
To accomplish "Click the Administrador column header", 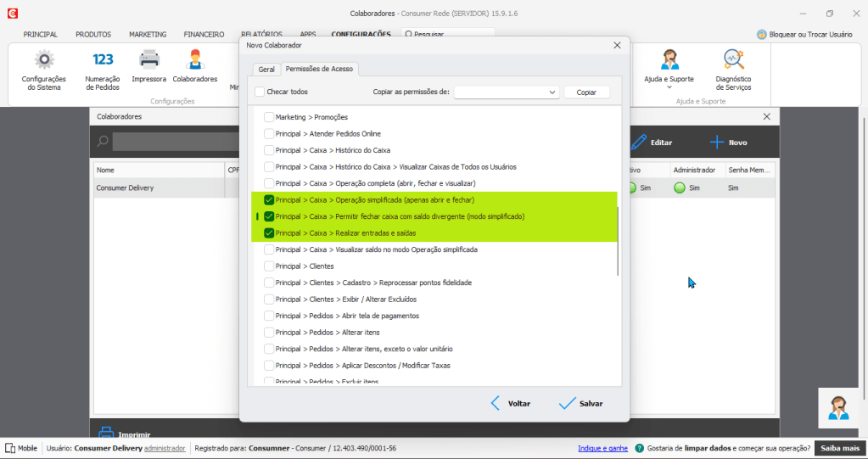I will [698, 170].
